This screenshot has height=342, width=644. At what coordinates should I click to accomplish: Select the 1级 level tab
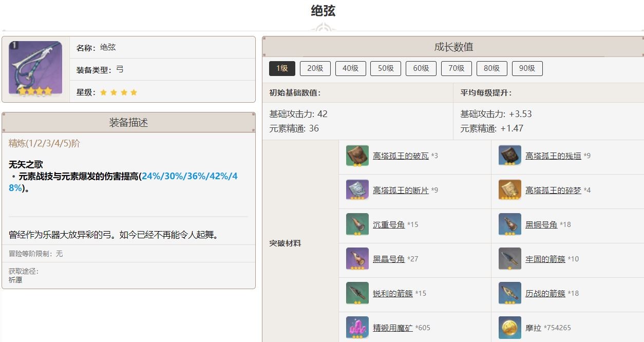coord(282,68)
